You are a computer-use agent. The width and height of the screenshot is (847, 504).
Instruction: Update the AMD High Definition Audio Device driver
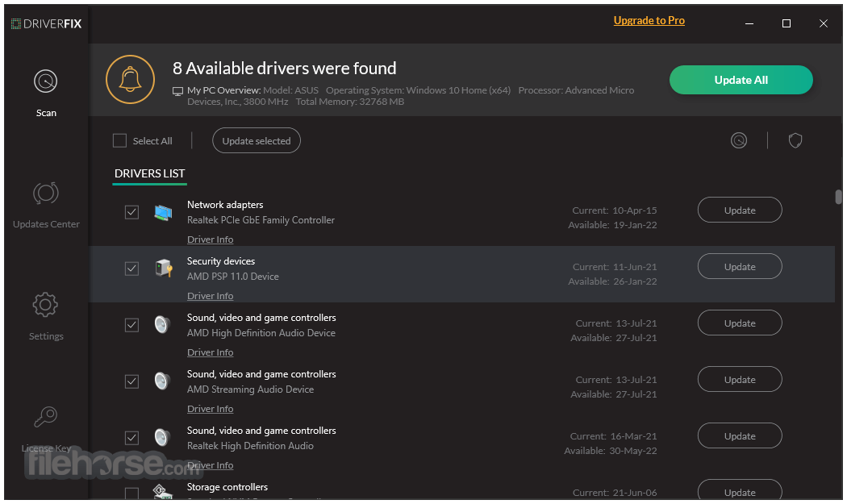coord(740,323)
